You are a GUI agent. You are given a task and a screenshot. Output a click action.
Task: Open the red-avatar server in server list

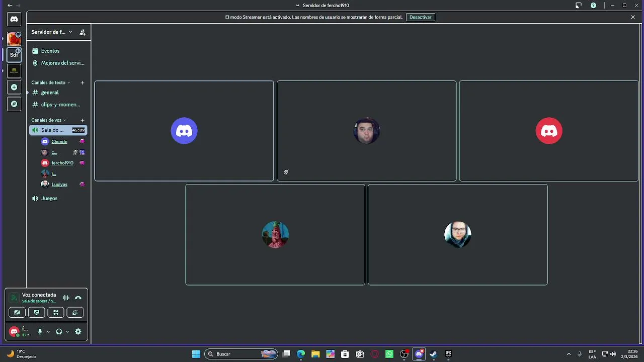tap(14, 38)
